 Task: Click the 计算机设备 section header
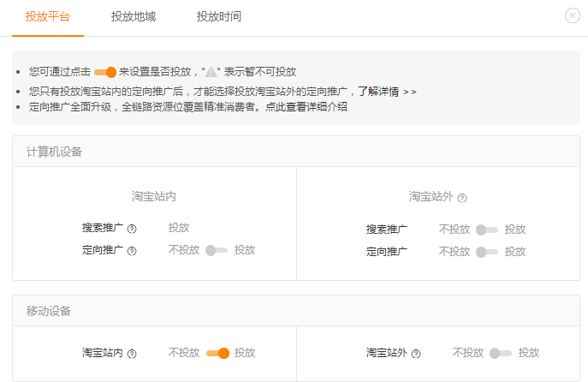(296, 152)
